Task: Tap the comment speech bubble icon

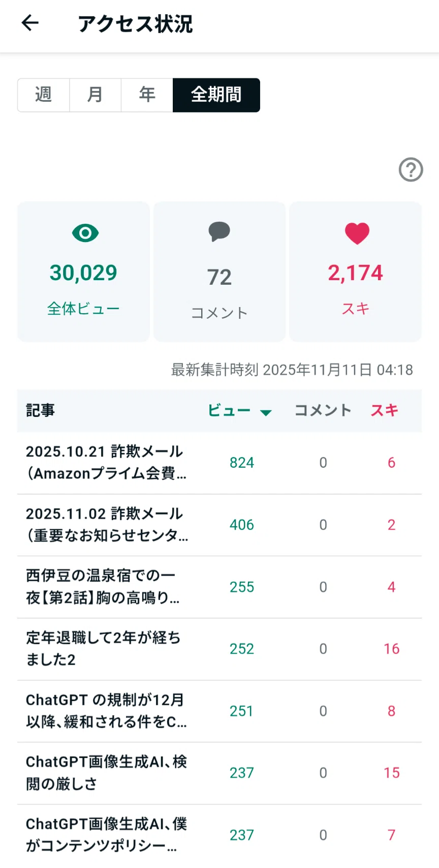Action: point(219,232)
